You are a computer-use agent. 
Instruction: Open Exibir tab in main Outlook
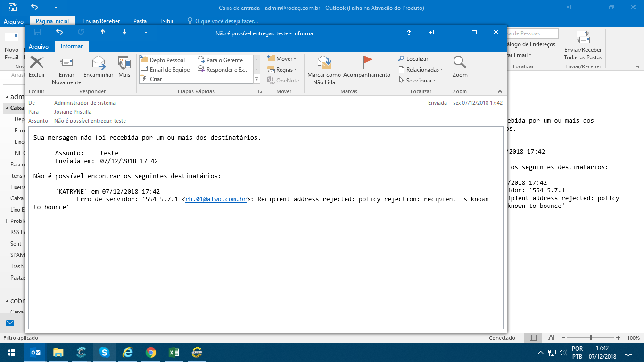pyautogui.click(x=167, y=21)
